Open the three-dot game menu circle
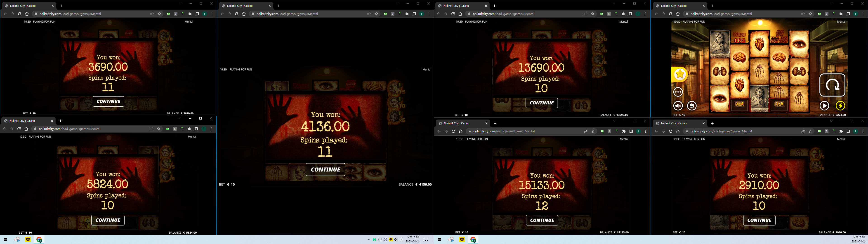The width and height of the screenshot is (868, 244). point(678,92)
